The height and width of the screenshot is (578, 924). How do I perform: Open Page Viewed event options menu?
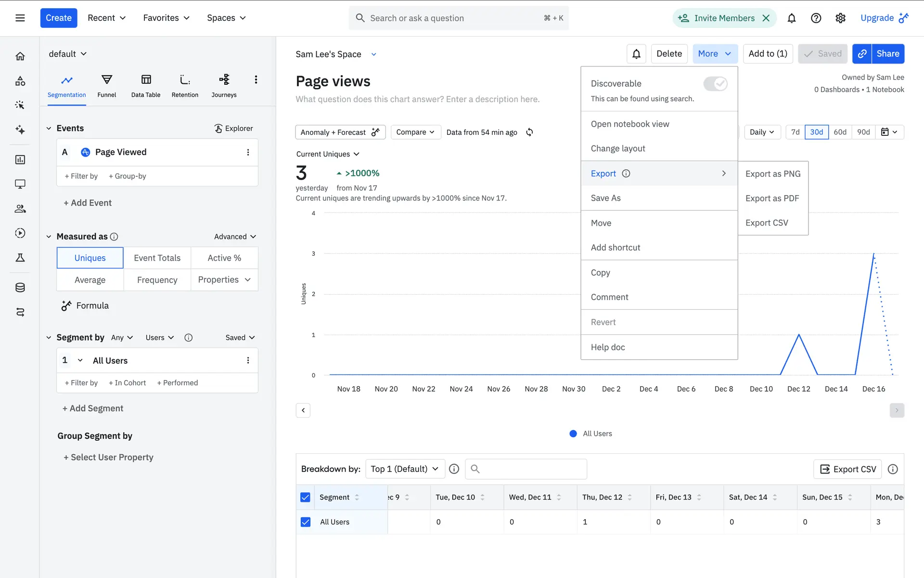248,152
